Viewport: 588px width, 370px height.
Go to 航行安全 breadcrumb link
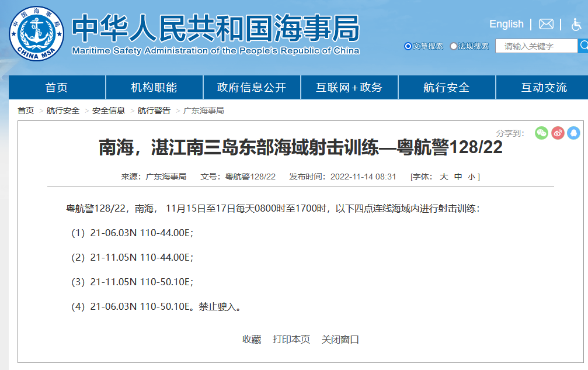point(63,110)
